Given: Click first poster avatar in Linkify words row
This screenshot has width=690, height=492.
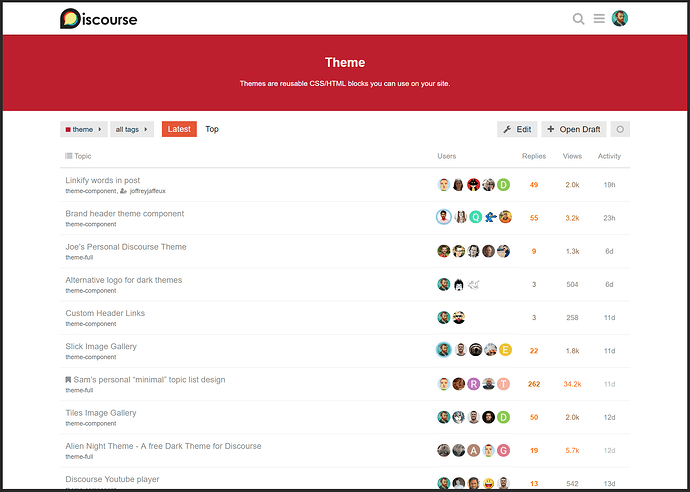Looking at the screenshot, I should 444,185.
